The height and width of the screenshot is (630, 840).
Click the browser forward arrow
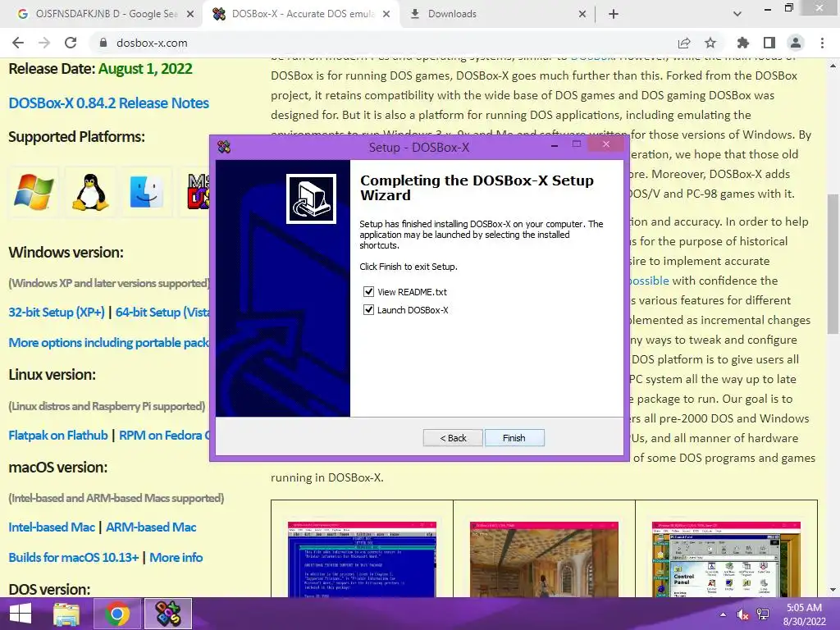click(44, 43)
